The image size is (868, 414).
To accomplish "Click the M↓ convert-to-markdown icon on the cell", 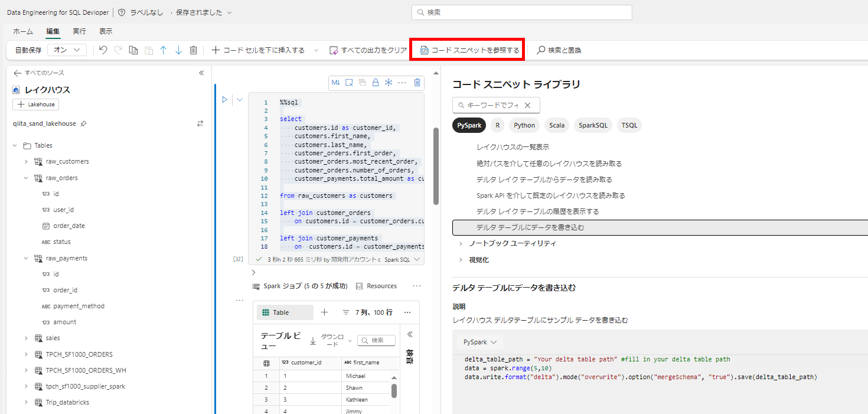I will point(336,83).
